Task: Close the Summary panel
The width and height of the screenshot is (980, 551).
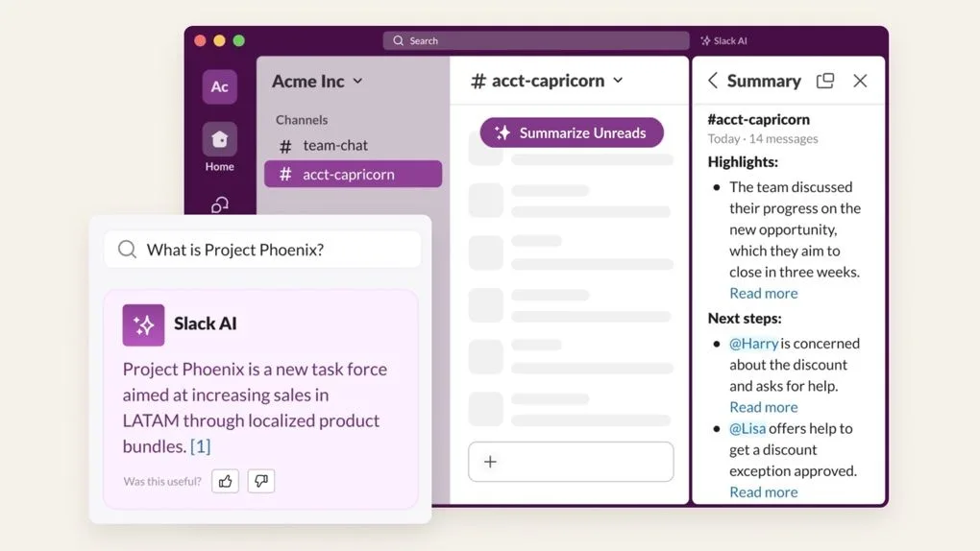Action: 860,81
